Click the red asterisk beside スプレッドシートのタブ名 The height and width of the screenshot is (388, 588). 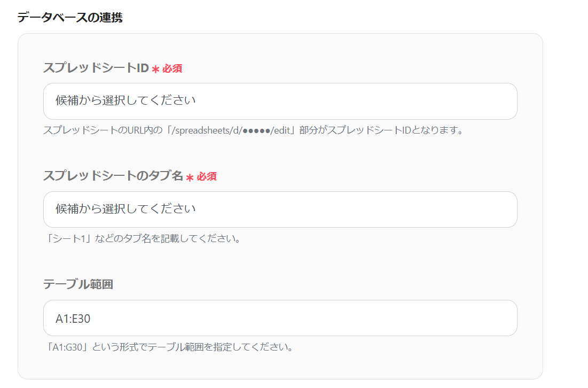click(190, 177)
